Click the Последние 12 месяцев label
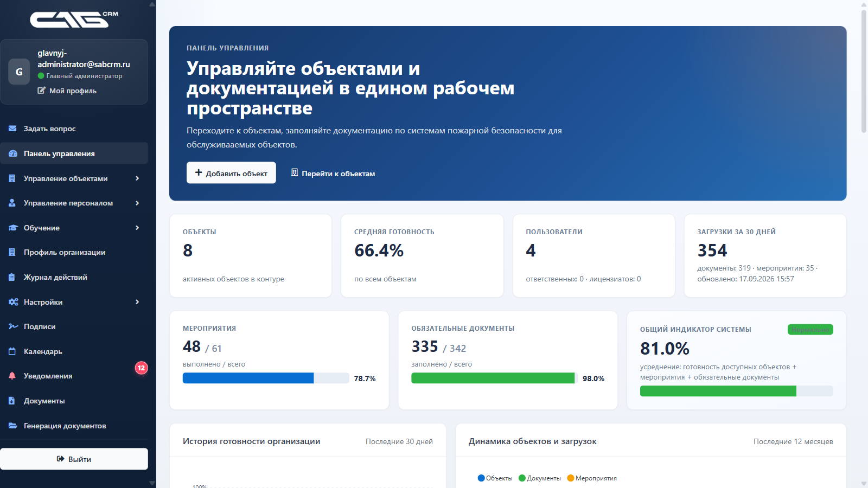The width and height of the screenshot is (868, 488). coord(793,441)
